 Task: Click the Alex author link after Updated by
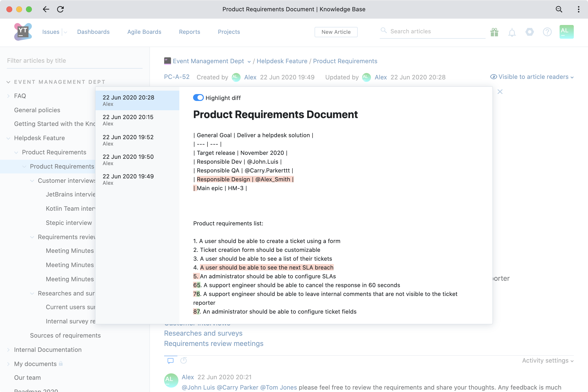tap(380, 77)
